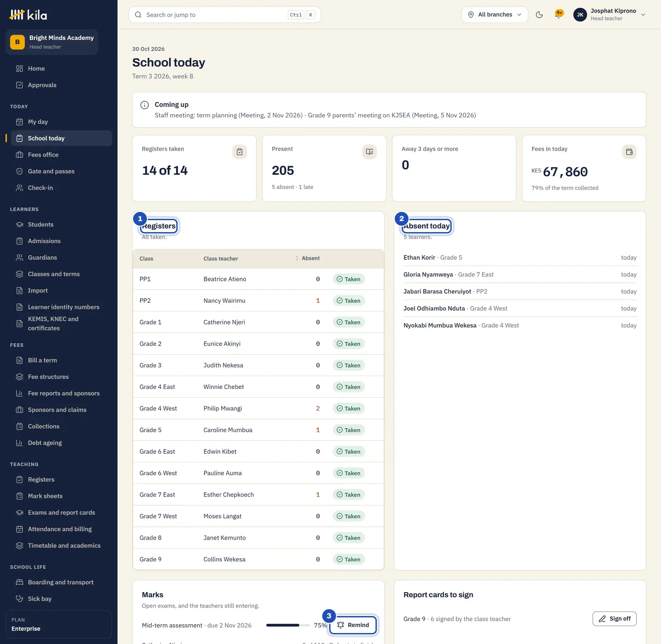Screen dimensions: 661x644
Task: Click the Taken status for Grade 4 West
Action: (349, 408)
